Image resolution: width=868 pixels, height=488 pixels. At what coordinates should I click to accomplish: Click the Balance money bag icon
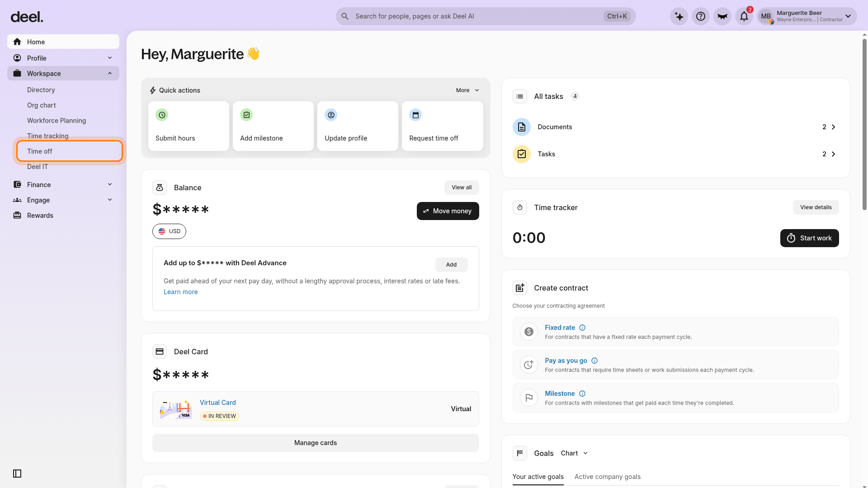pos(160,188)
